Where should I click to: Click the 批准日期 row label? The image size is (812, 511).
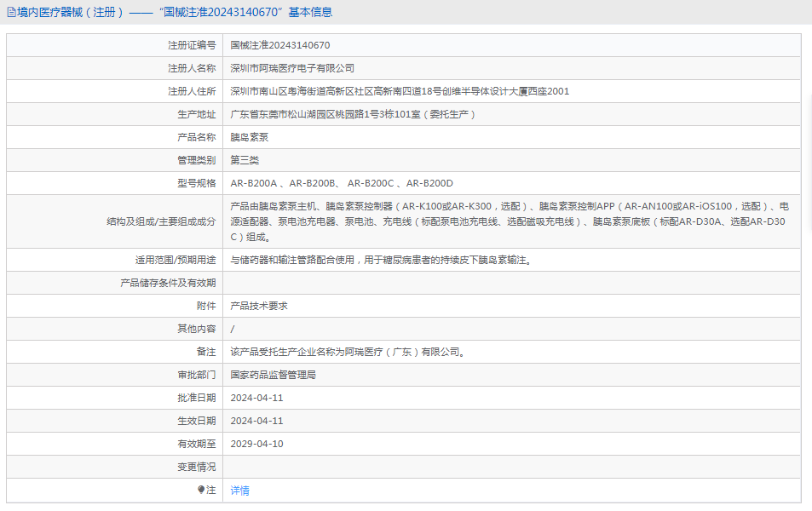(x=196, y=398)
